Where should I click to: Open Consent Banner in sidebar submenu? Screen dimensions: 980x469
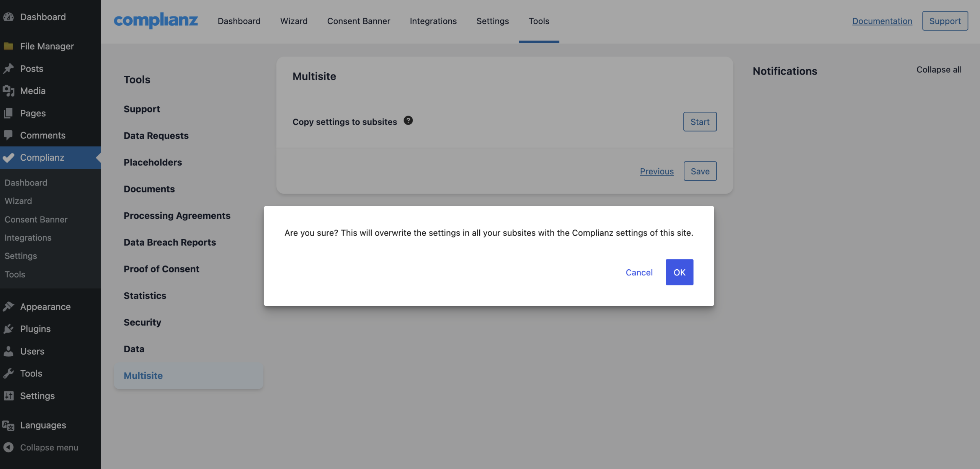click(36, 219)
